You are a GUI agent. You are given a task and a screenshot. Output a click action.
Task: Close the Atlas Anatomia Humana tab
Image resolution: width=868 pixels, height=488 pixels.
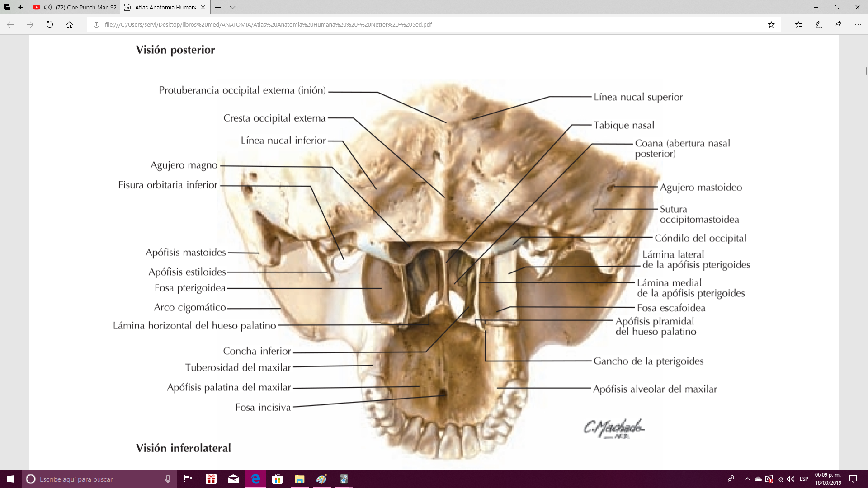point(203,7)
